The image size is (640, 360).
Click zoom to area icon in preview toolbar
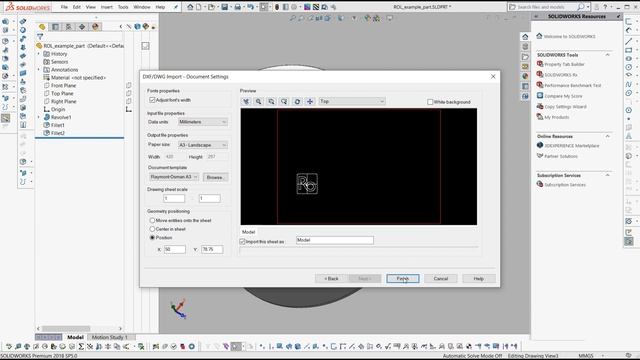(x=271, y=101)
